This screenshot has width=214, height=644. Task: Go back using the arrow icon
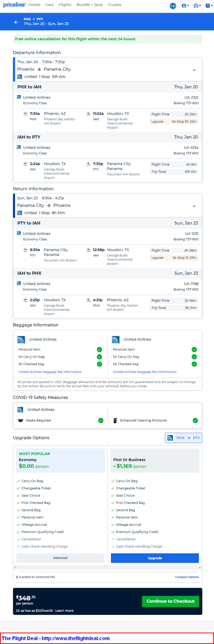coord(16,22)
